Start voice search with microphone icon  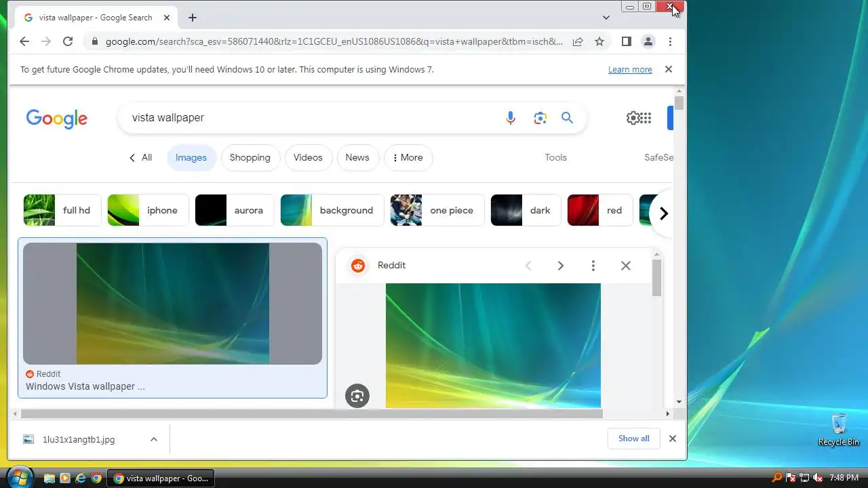(x=511, y=118)
